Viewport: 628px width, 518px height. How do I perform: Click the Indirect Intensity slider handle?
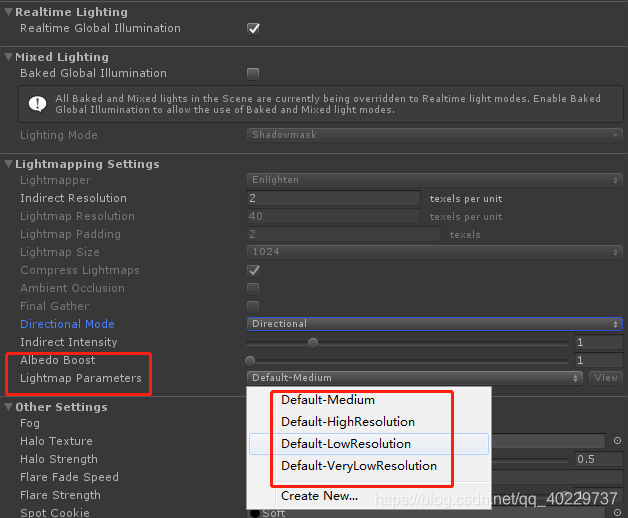(313, 343)
